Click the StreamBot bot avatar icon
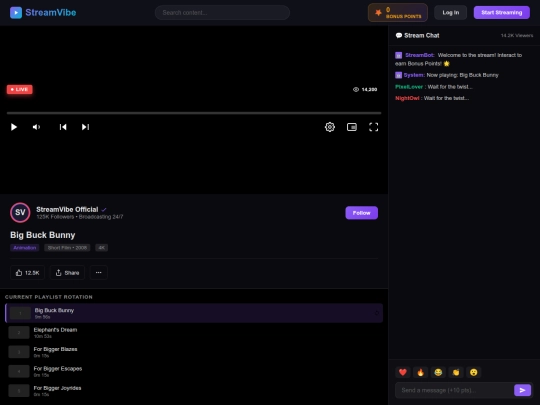 398,55
